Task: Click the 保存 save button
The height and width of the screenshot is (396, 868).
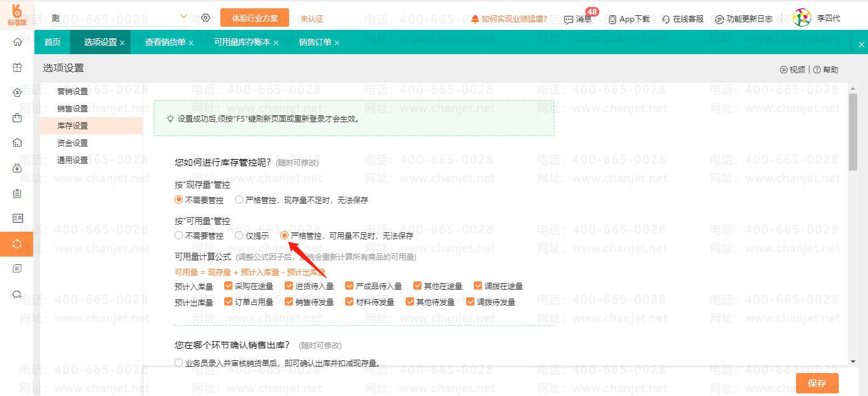Action: click(x=817, y=383)
